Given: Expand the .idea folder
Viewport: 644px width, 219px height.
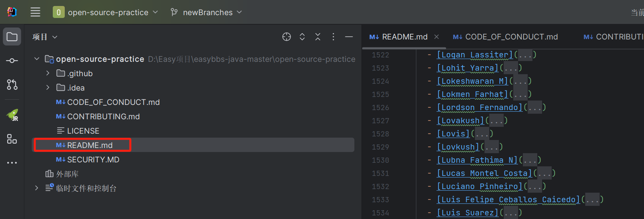Looking at the screenshot, I should [48, 88].
